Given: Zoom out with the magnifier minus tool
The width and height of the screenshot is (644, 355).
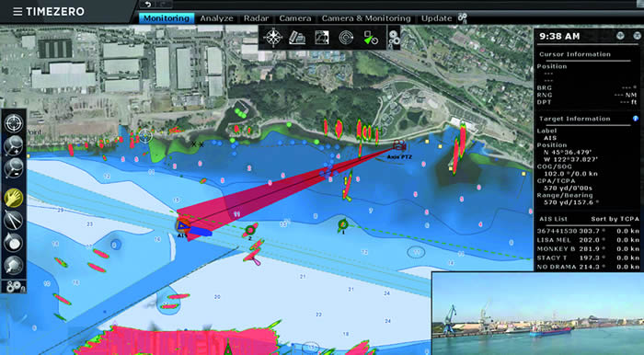Looking at the screenshot, I should [x=14, y=168].
